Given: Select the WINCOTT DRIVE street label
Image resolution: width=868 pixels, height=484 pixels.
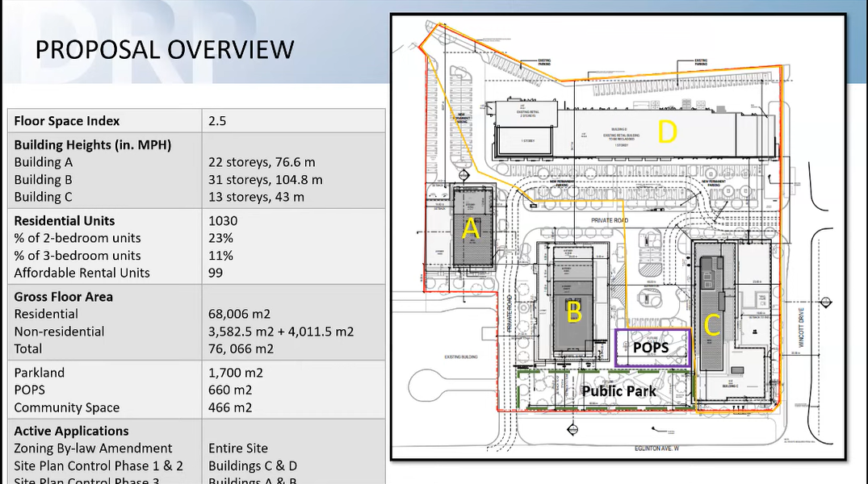Looking at the screenshot, I should point(801,328).
